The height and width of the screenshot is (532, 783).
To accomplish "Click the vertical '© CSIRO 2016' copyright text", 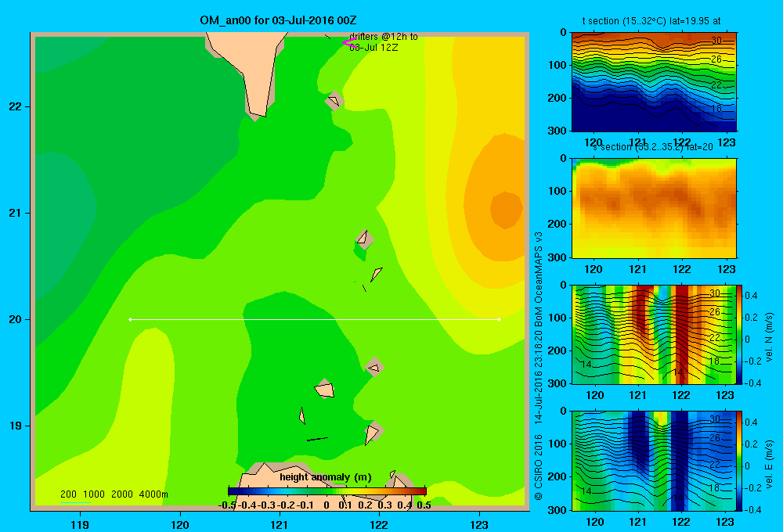I will (539, 467).
